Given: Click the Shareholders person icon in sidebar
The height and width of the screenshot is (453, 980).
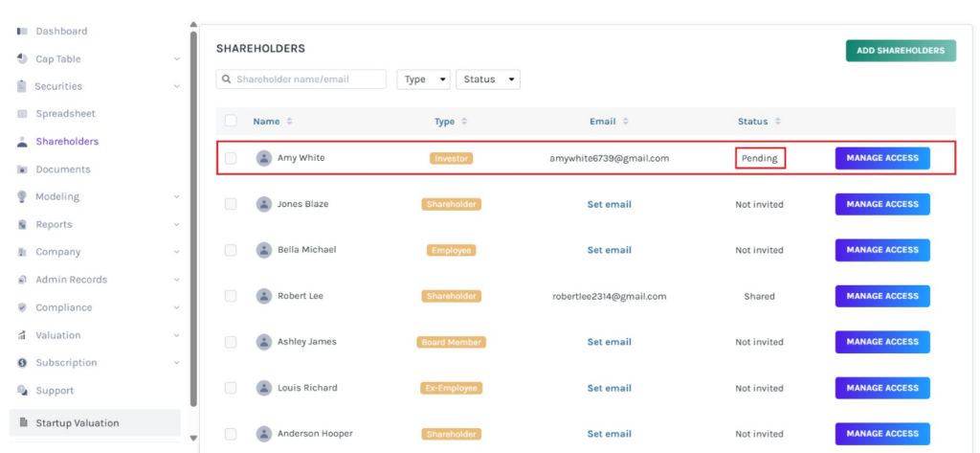Looking at the screenshot, I should tap(22, 142).
